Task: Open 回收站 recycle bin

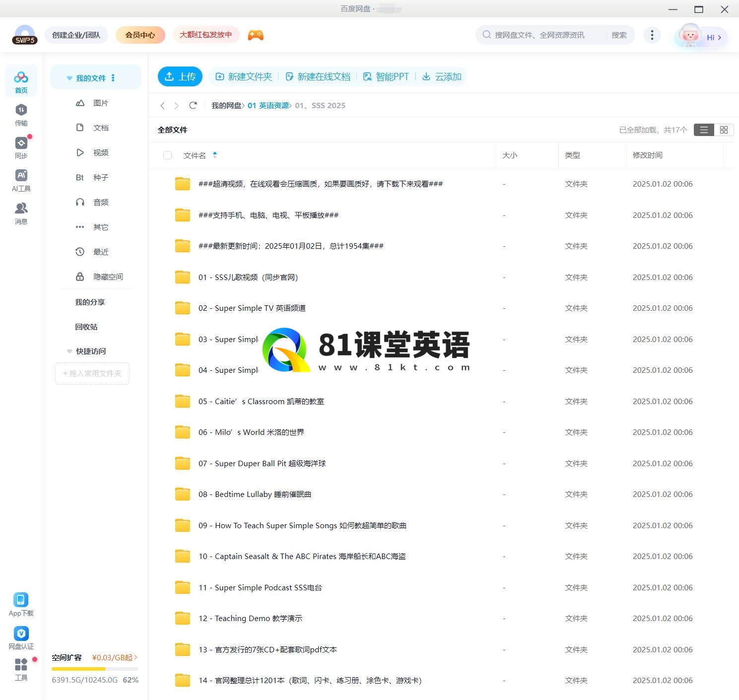Action: click(x=86, y=327)
